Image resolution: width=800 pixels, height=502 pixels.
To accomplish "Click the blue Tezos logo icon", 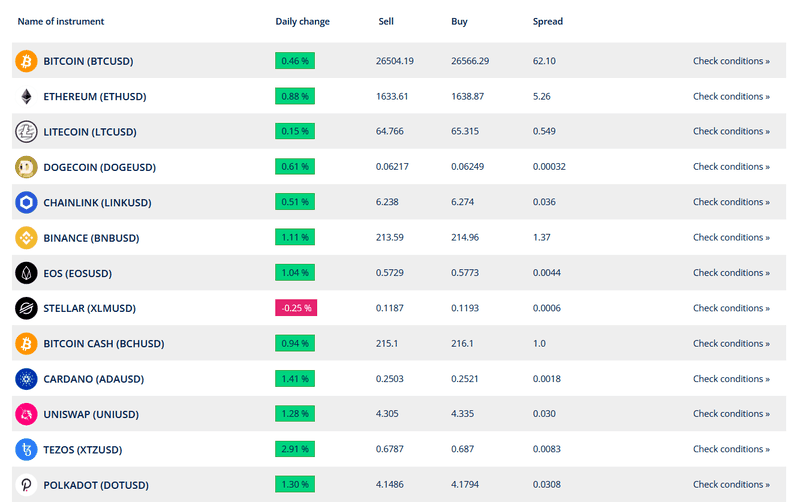I will 26,449.
